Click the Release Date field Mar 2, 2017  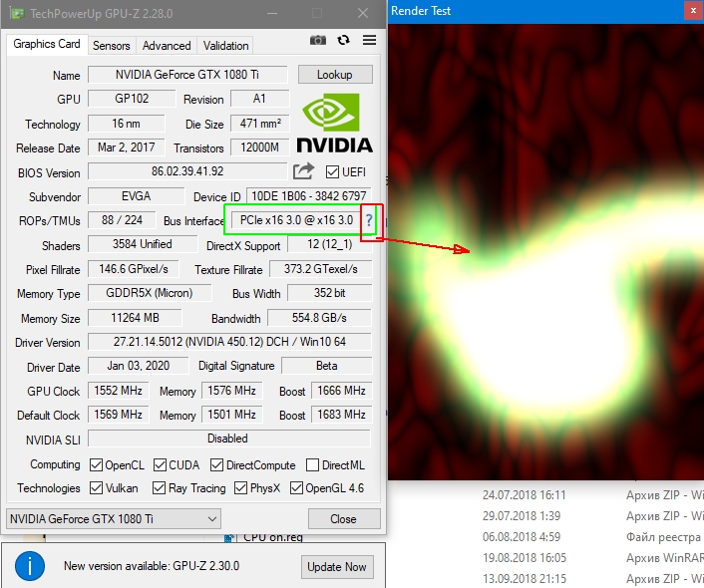click(x=127, y=147)
